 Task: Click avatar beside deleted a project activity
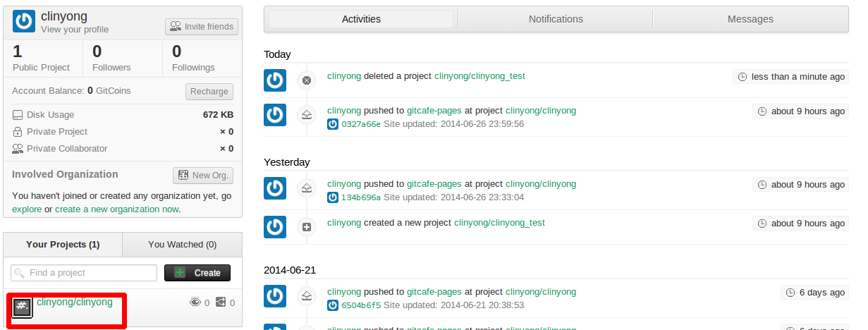coord(275,80)
